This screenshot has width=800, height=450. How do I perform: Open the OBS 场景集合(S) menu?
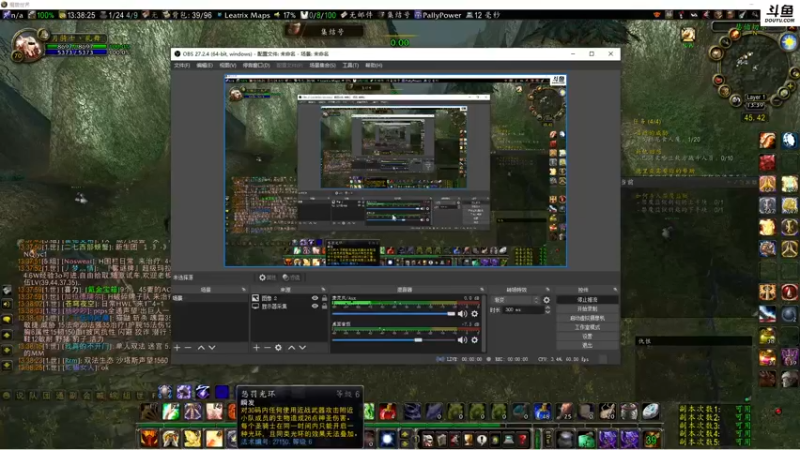coord(322,65)
